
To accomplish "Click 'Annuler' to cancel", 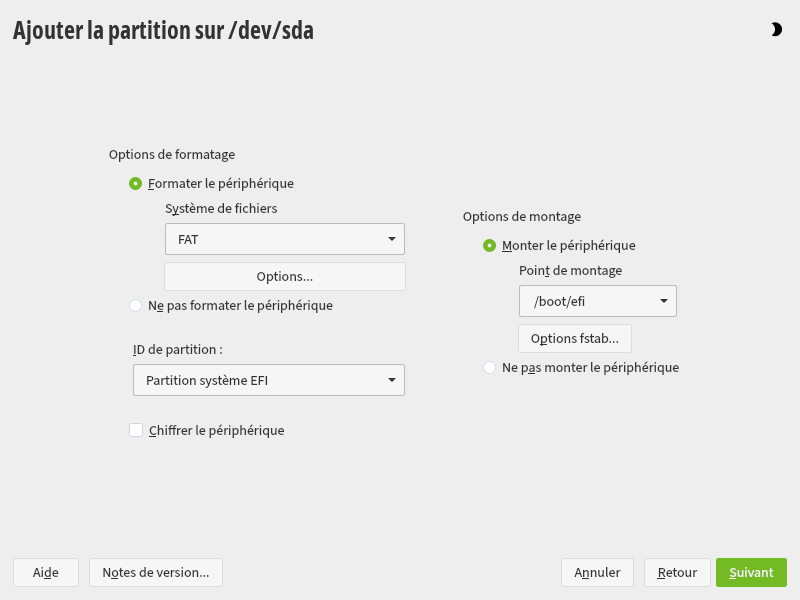I will coord(597,573).
